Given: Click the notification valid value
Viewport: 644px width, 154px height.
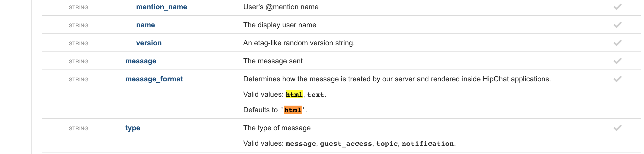Looking at the screenshot, I should tap(428, 144).
